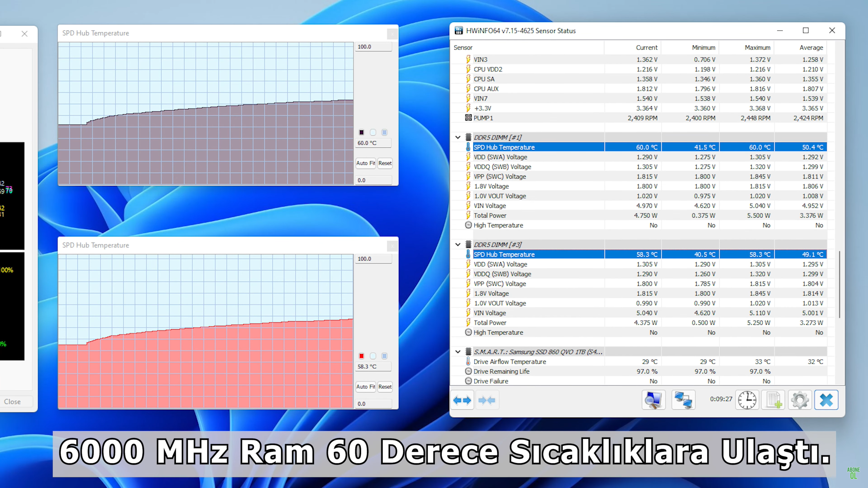The width and height of the screenshot is (868, 488).
Task: Click the Samsung SSD S.M.A.R.T. drive icon
Action: tap(468, 351)
